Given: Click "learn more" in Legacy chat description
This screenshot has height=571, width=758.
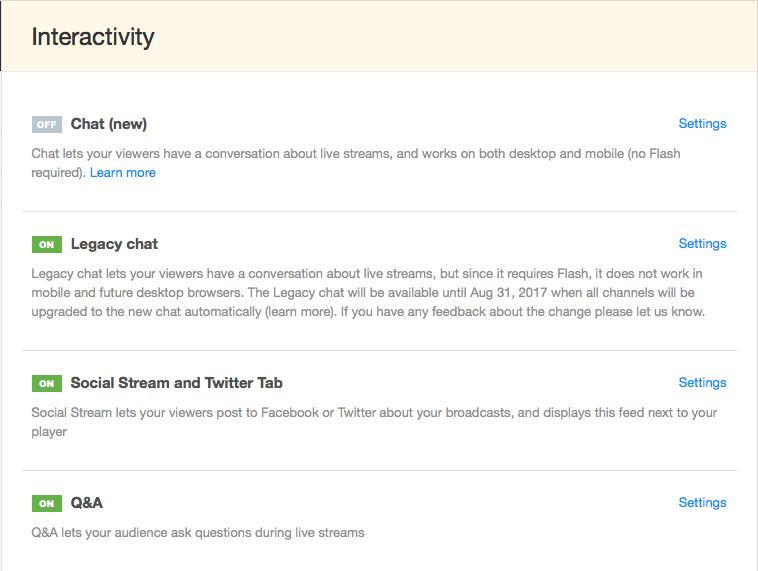Looking at the screenshot, I should click(x=300, y=312).
